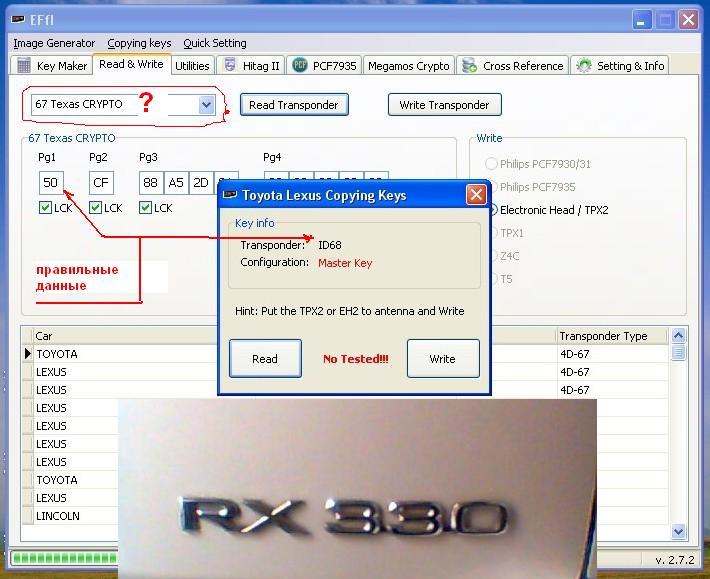Open the Copying keys menu
The width and height of the screenshot is (710, 579).
[139, 43]
